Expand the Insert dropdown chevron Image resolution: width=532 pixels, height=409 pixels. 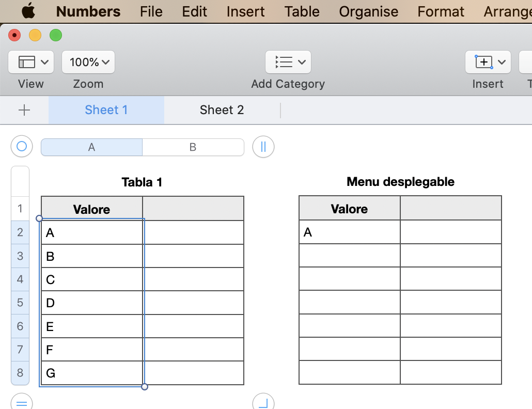501,62
